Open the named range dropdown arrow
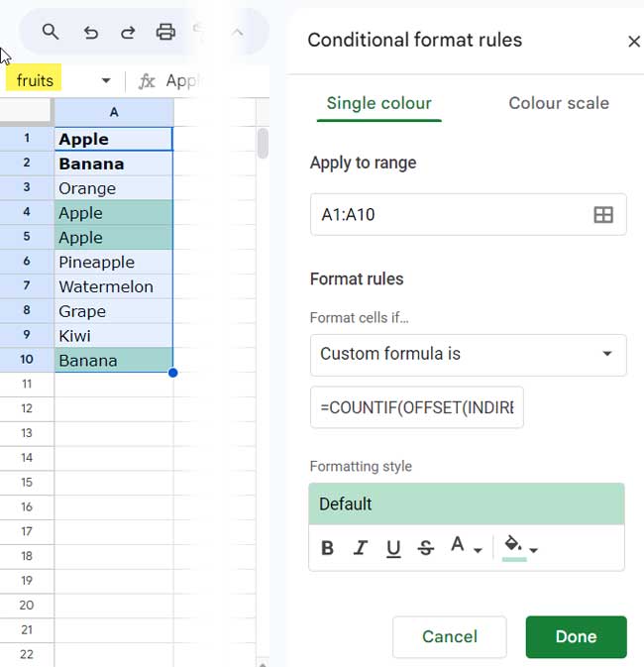Viewport: 644px width, 667px height. [x=106, y=80]
